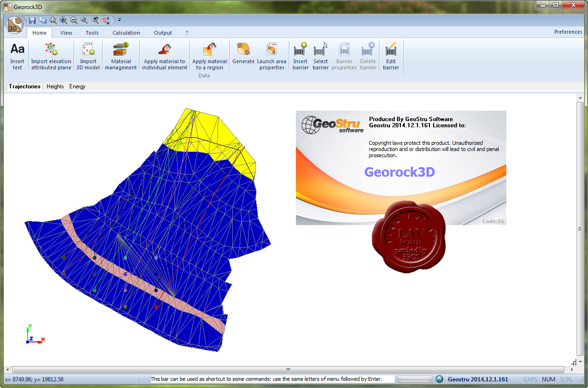588x388 pixels.
Task: Click the Insert text tool
Action: (18, 56)
